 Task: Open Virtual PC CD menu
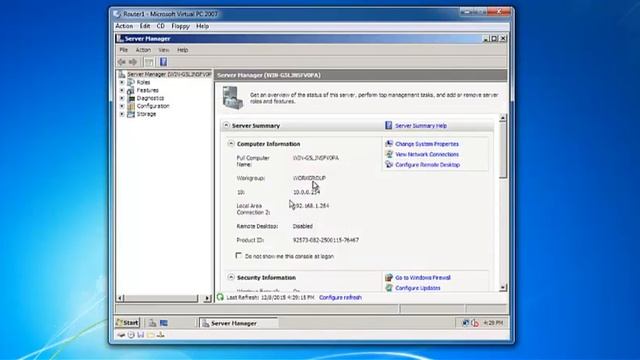pos(161,26)
